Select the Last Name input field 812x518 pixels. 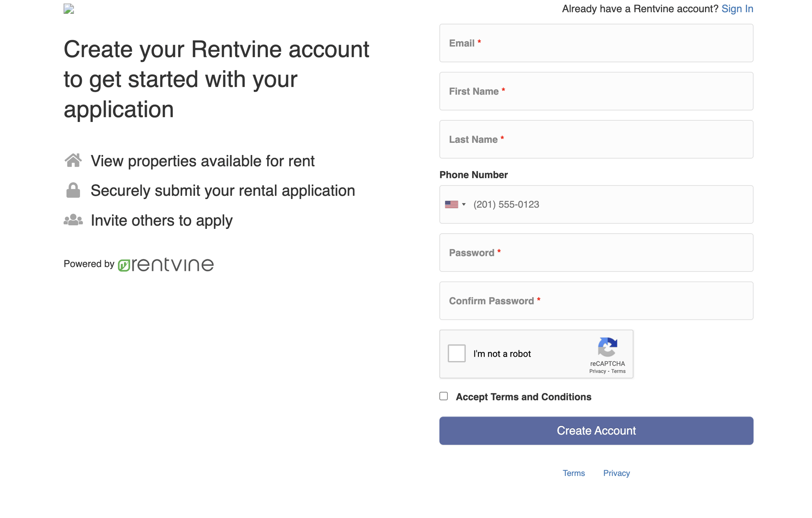pos(596,139)
